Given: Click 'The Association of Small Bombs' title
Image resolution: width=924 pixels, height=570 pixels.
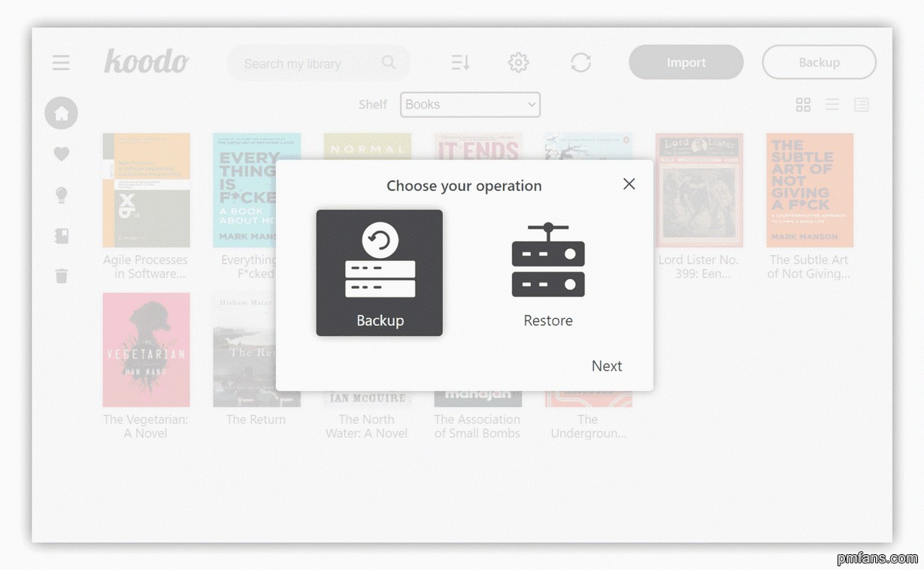Looking at the screenshot, I should tap(477, 426).
